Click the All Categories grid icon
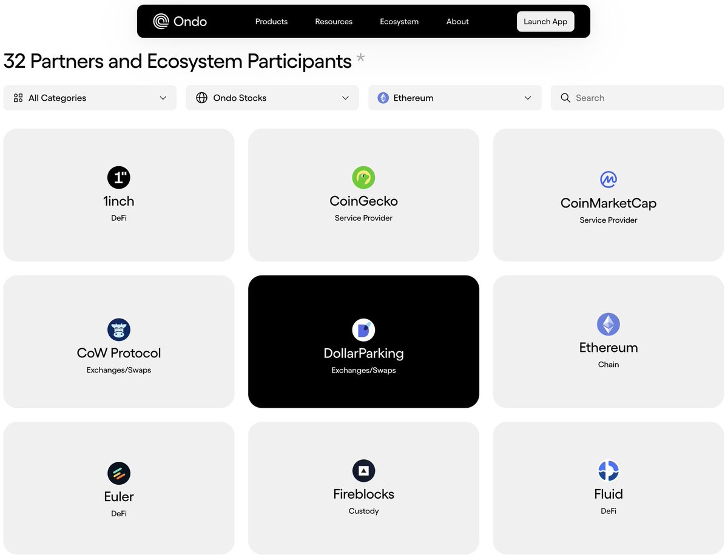The height and width of the screenshot is (560, 728). tap(18, 98)
